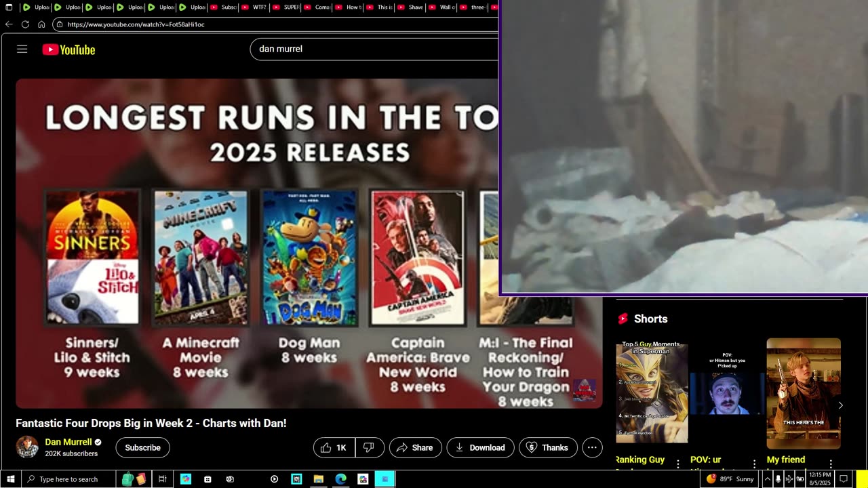Open the media player play-circle taskbar icon

pyautogui.click(x=274, y=479)
